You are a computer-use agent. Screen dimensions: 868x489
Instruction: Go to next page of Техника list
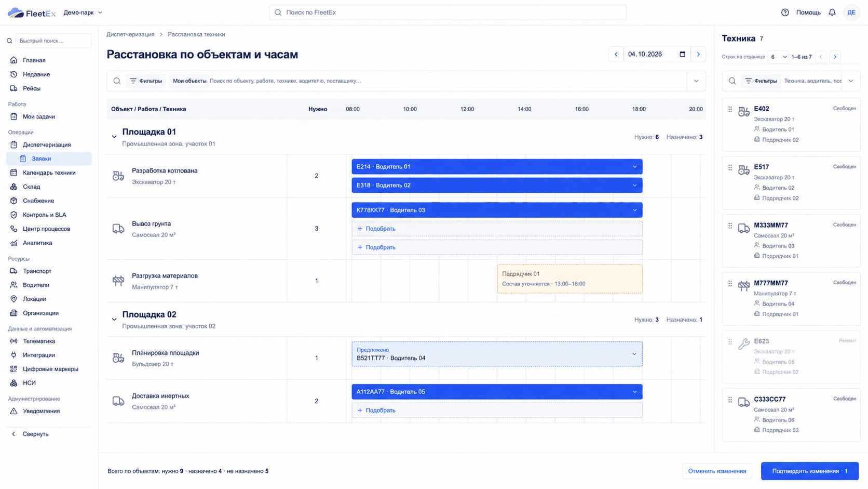coord(835,57)
